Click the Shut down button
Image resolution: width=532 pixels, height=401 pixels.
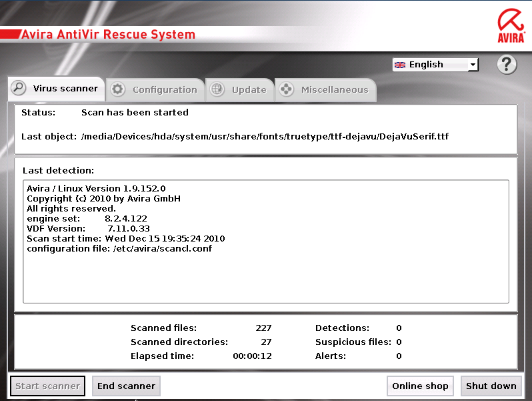click(x=491, y=386)
